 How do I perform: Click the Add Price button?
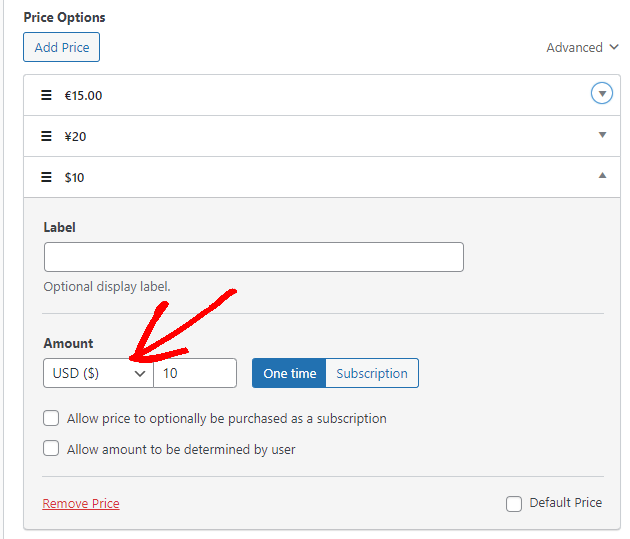pos(61,47)
